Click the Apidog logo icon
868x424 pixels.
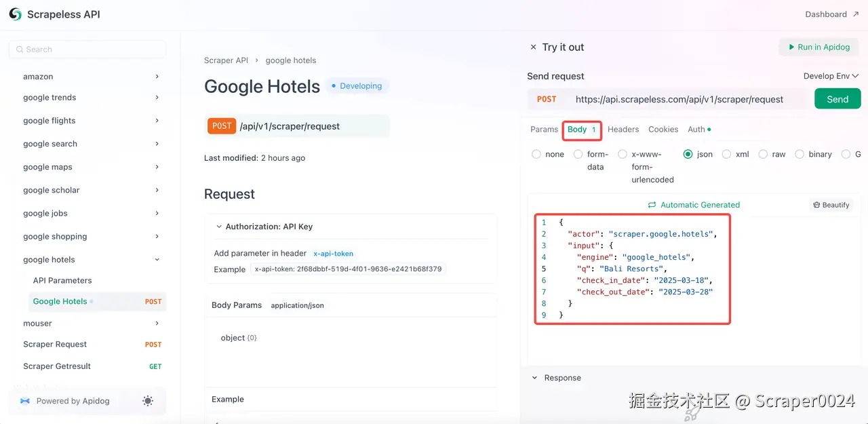point(25,401)
